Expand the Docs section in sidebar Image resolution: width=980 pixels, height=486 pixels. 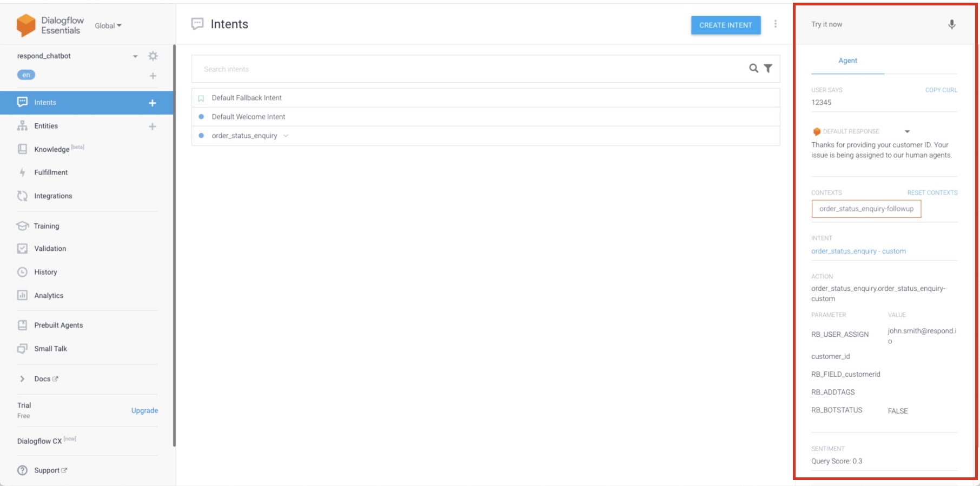click(22, 379)
